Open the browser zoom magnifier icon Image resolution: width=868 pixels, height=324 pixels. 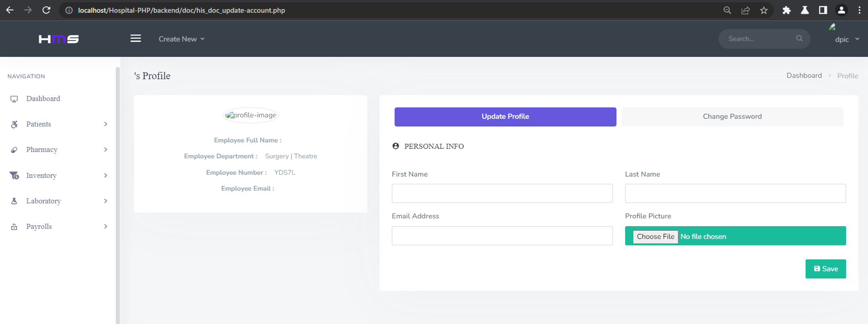pos(727,10)
